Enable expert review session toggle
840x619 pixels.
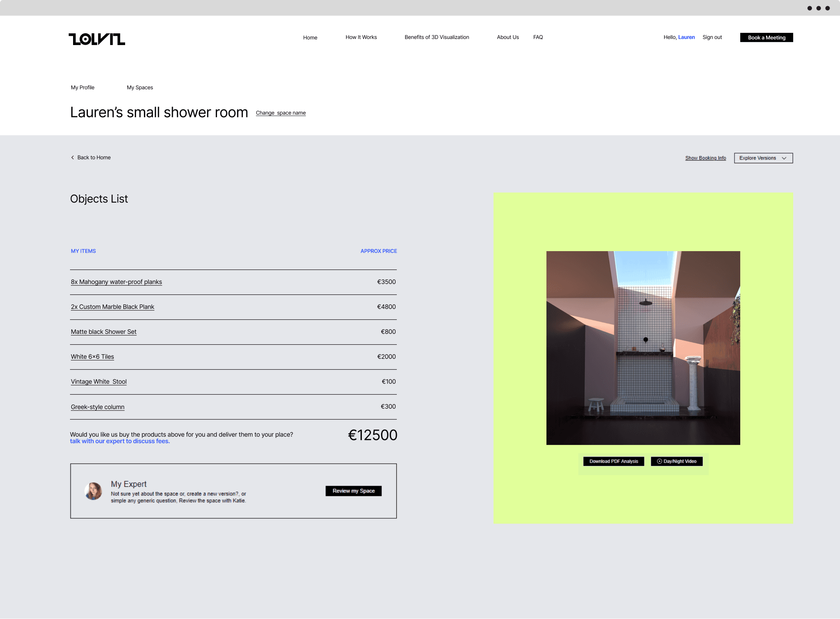click(x=353, y=490)
